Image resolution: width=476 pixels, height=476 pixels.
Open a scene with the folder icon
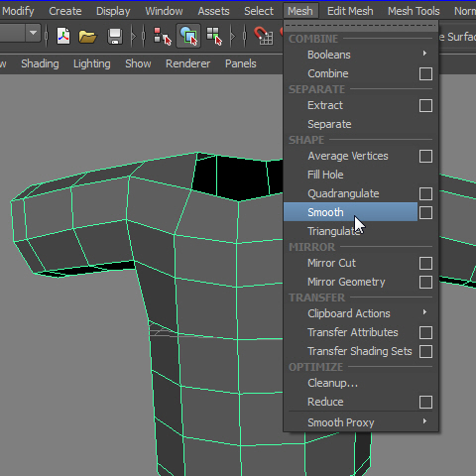tap(87, 36)
